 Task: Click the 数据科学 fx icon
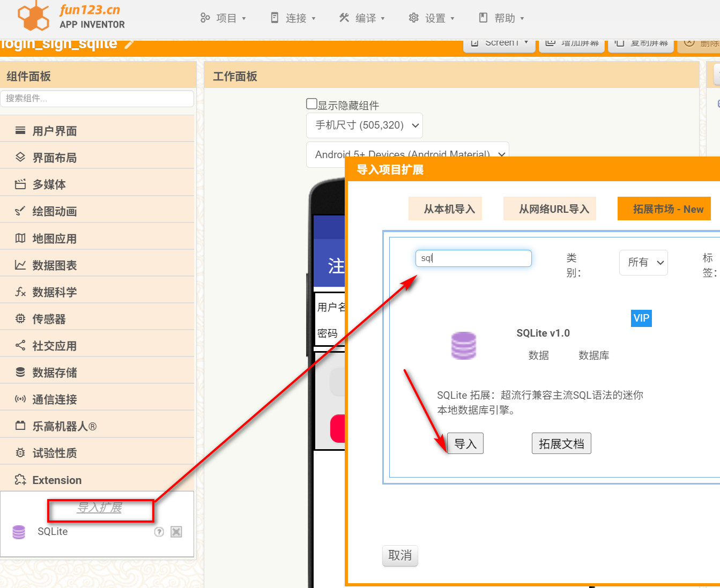pyautogui.click(x=20, y=292)
